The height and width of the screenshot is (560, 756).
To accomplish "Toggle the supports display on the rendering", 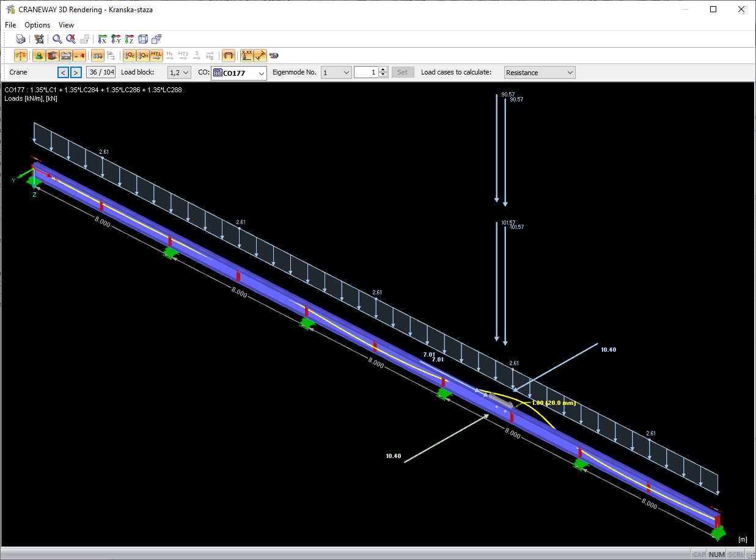I will click(38, 55).
